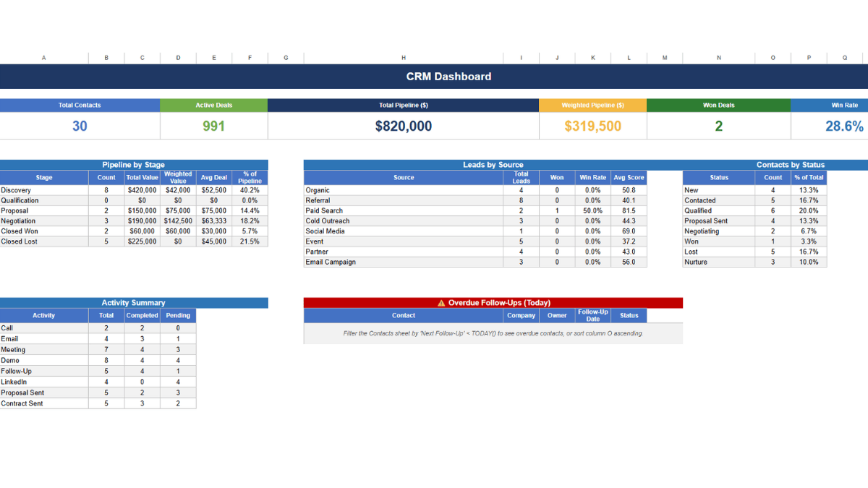
Task: Click the Total Pipeline $820,000 figure
Action: point(403,124)
